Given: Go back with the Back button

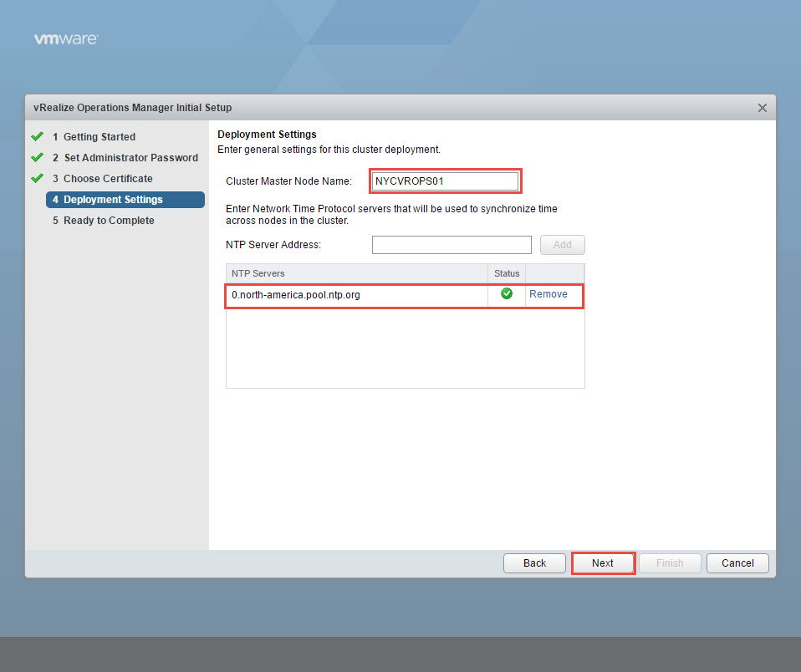Looking at the screenshot, I should pyautogui.click(x=534, y=563).
